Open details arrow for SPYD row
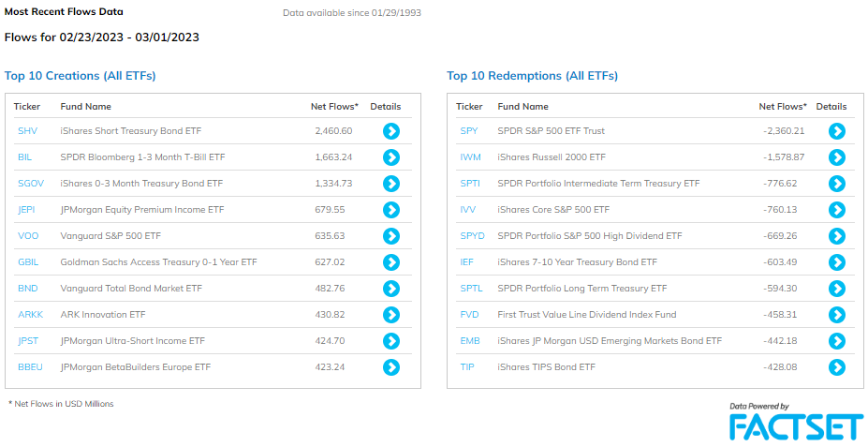 click(836, 236)
